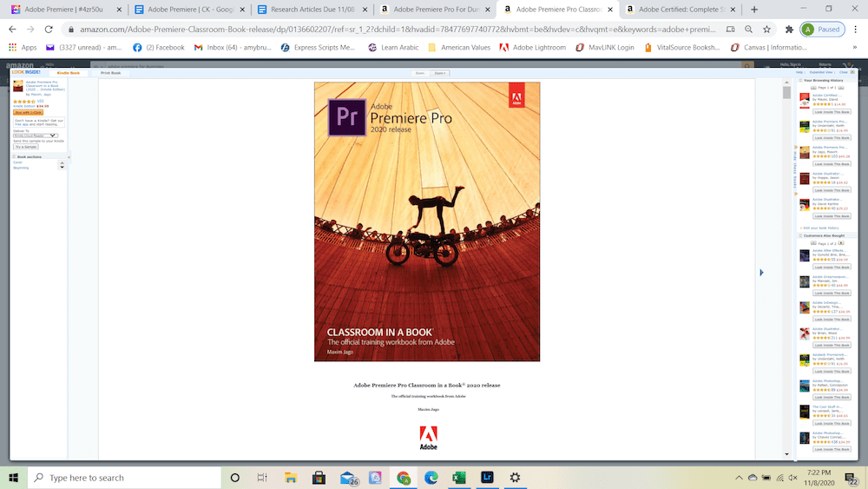Image resolution: width=868 pixels, height=489 pixels.
Task: Select the Print Book tab
Action: (x=110, y=73)
